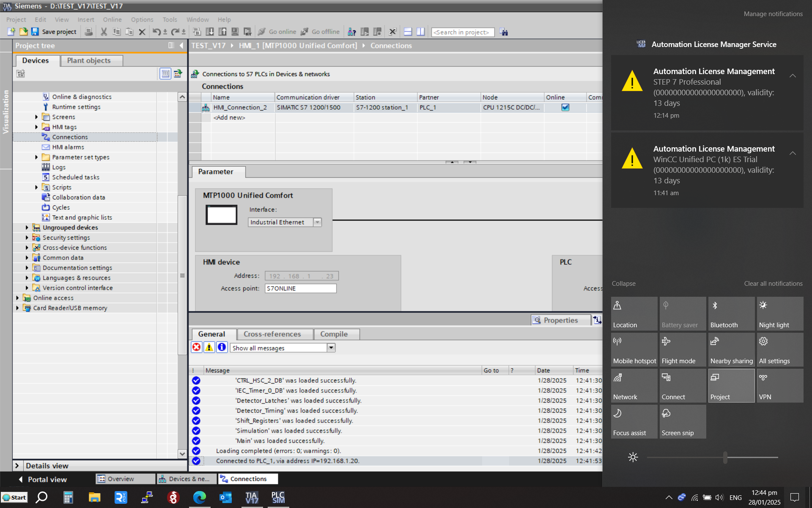Viewport: 812px width, 508px height.
Task: Switch to the Cross-references tab
Action: click(272, 334)
